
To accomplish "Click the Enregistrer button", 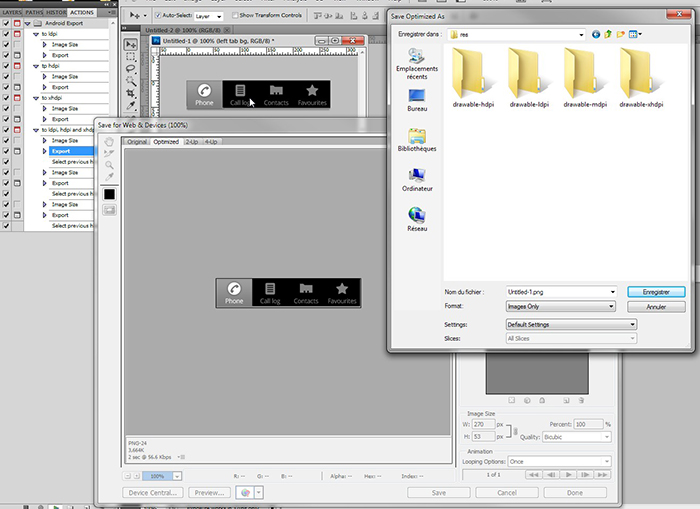I will pyautogui.click(x=655, y=292).
